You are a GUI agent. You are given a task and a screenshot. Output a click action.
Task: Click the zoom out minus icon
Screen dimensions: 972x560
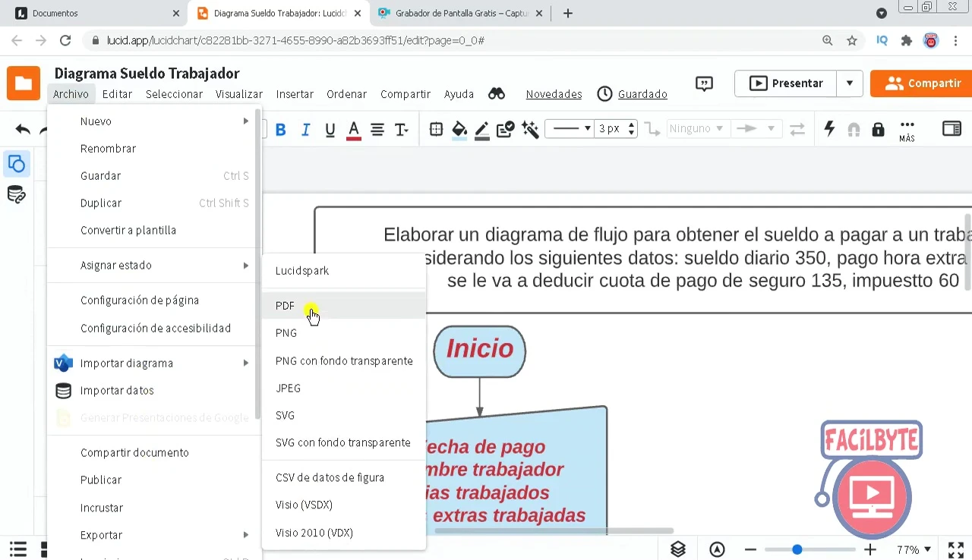[x=750, y=549]
